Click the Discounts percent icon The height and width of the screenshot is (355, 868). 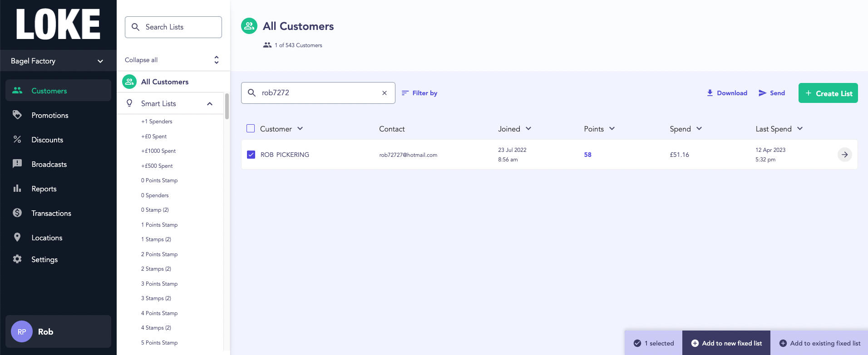pos(17,139)
